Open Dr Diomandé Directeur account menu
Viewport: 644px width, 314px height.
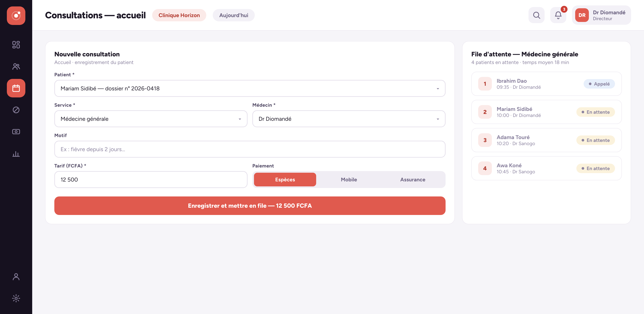point(601,15)
